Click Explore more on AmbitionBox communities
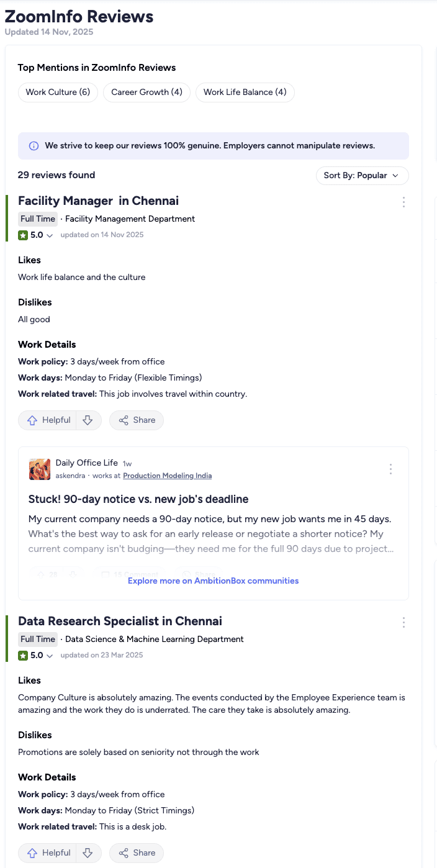 (x=213, y=581)
